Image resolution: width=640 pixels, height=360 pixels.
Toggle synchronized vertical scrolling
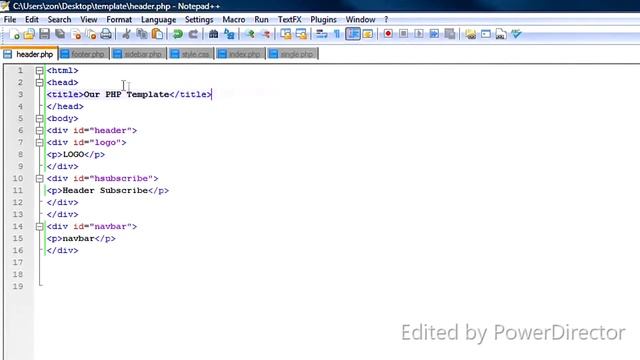click(286, 34)
